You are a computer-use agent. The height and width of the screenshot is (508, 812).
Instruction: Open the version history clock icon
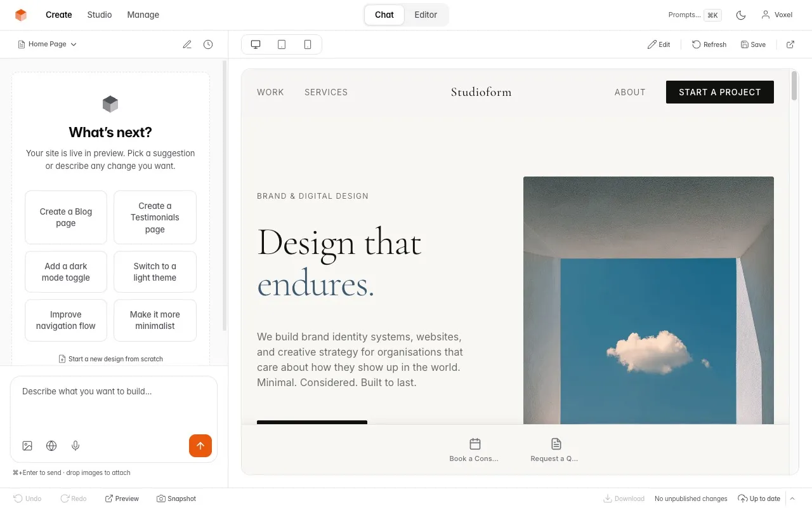click(x=208, y=44)
